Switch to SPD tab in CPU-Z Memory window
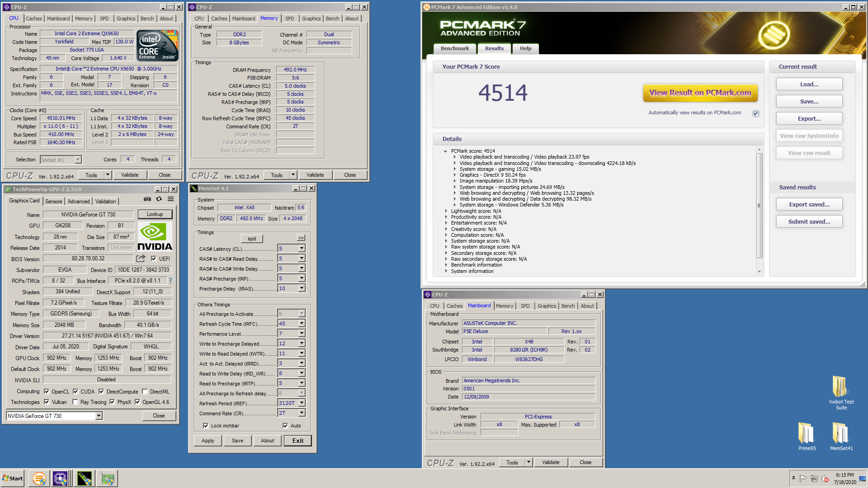This screenshot has height=488, width=868. click(x=290, y=19)
